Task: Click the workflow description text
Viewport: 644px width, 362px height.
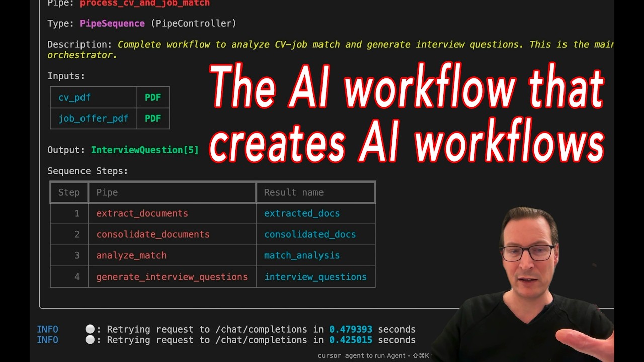Action: [x=331, y=49]
